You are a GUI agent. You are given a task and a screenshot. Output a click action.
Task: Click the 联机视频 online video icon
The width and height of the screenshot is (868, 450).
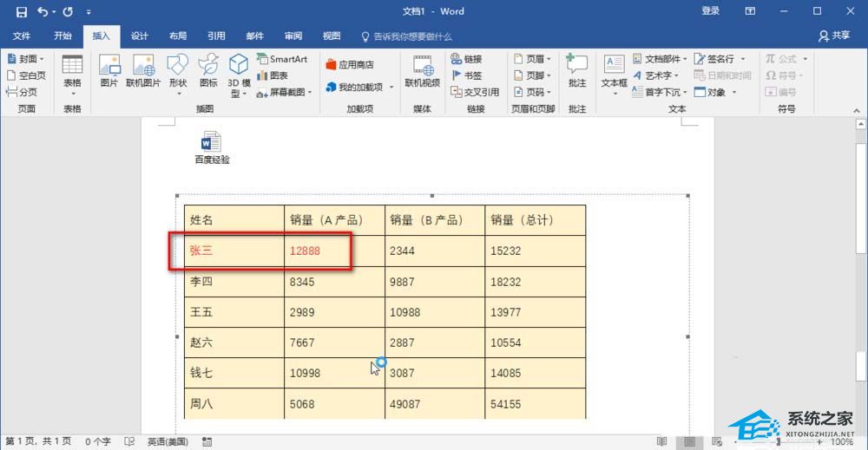pos(422,71)
